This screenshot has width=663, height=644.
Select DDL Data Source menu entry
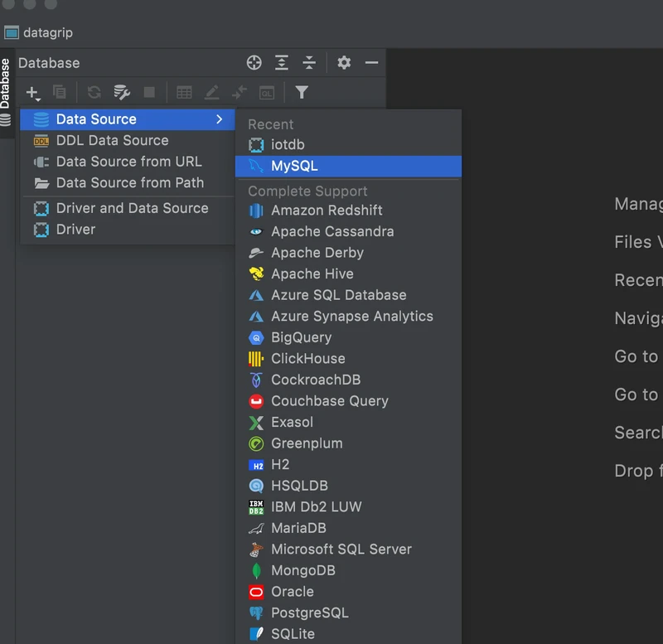(x=128, y=140)
